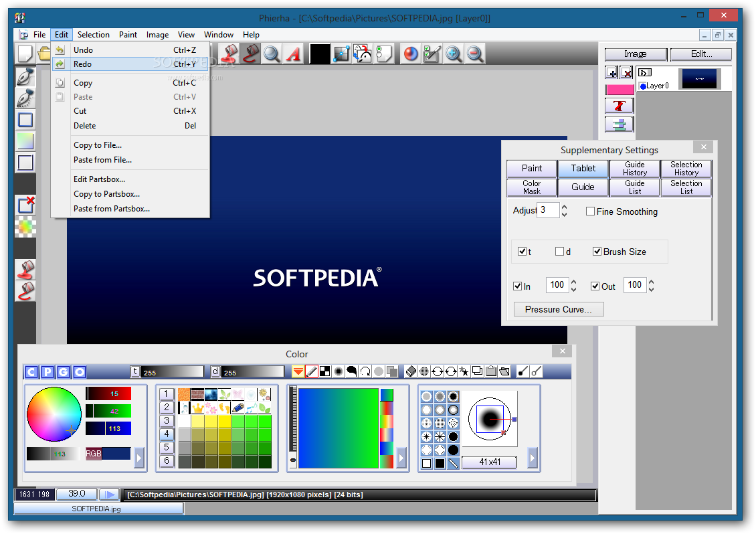Screen dimensions: 756x534
Task: Select the dotted pen tool icon
Action: coord(25,98)
